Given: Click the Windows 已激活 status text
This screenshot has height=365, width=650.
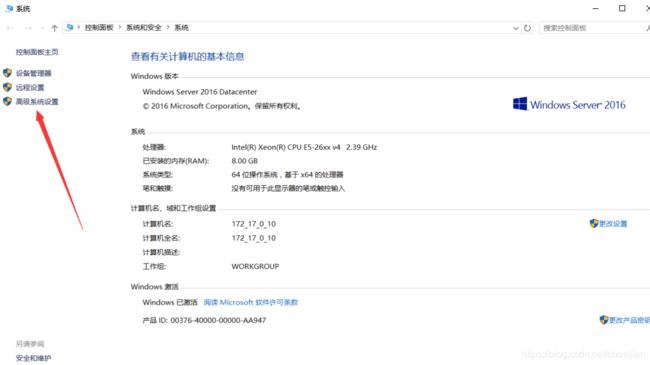Looking at the screenshot, I should coord(170,302).
